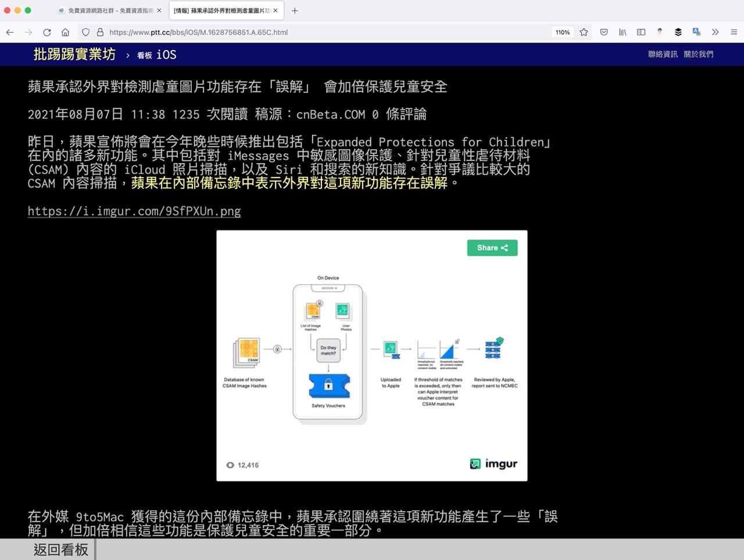Click the macOS yellow minimize button
This screenshot has height=560, width=744.
[17, 10]
